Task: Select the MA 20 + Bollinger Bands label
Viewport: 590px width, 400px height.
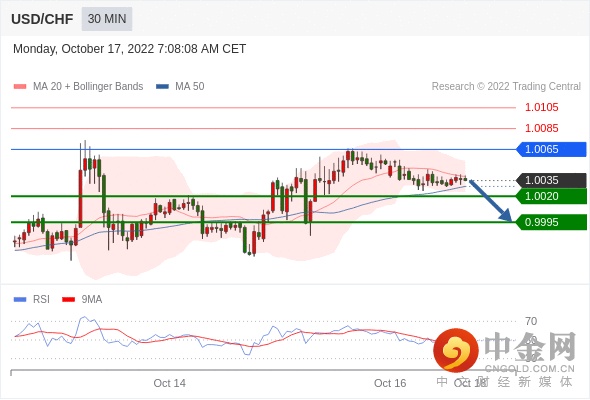Action: [x=88, y=87]
